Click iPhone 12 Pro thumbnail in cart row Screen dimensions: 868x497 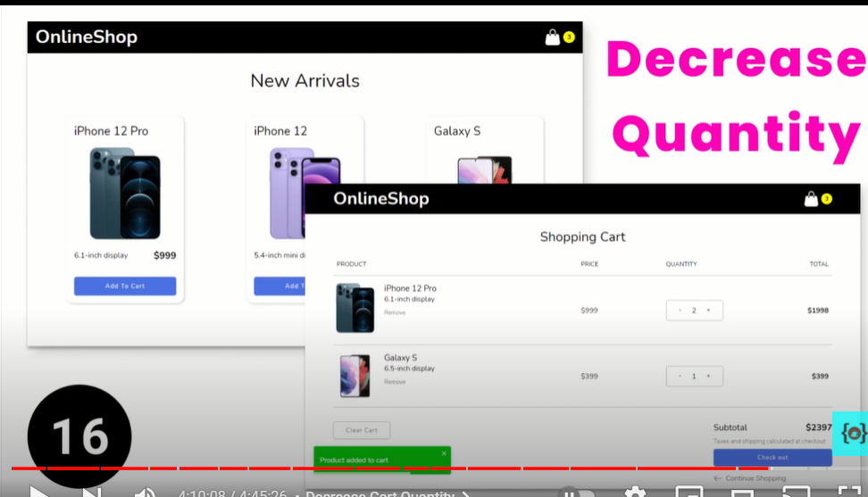point(355,308)
